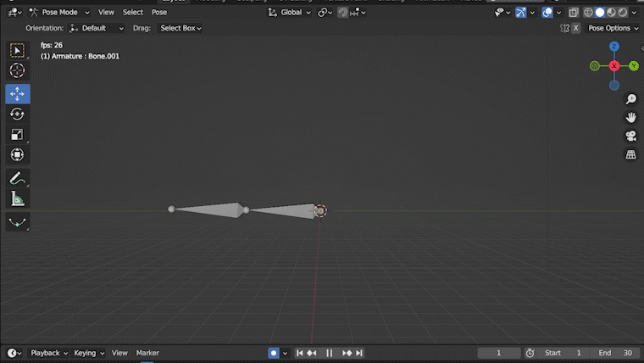
Task: Click the pan hand viewport icon
Action: (630, 118)
